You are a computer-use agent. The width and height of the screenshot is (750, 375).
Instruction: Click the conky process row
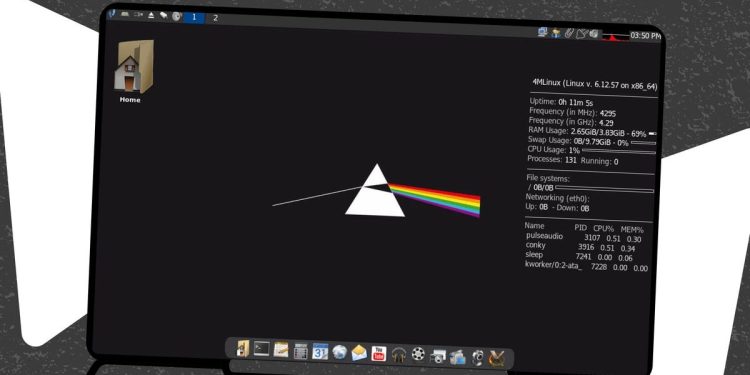tap(579, 247)
